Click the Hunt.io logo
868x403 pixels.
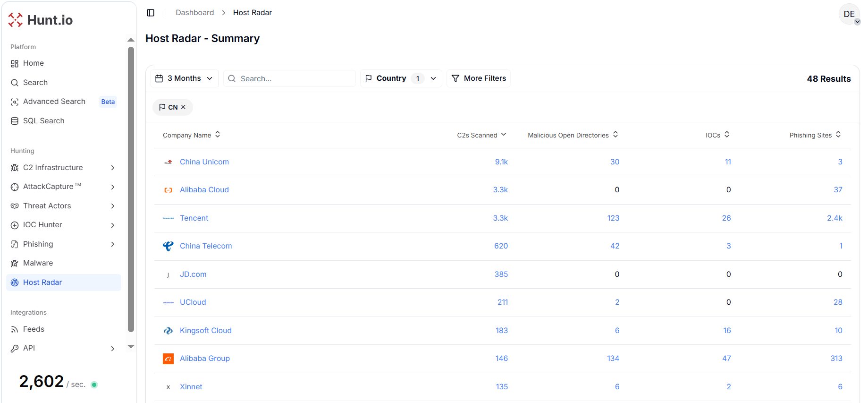pyautogui.click(x=41, y=20)
